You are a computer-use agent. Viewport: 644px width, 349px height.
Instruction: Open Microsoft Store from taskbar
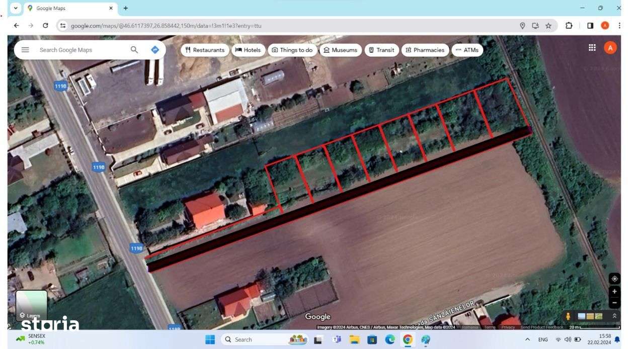(x=372, y=339)
